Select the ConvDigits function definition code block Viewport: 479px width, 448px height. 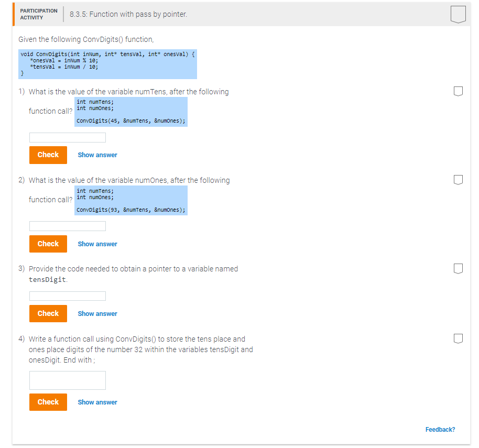(x=107, y=63)
